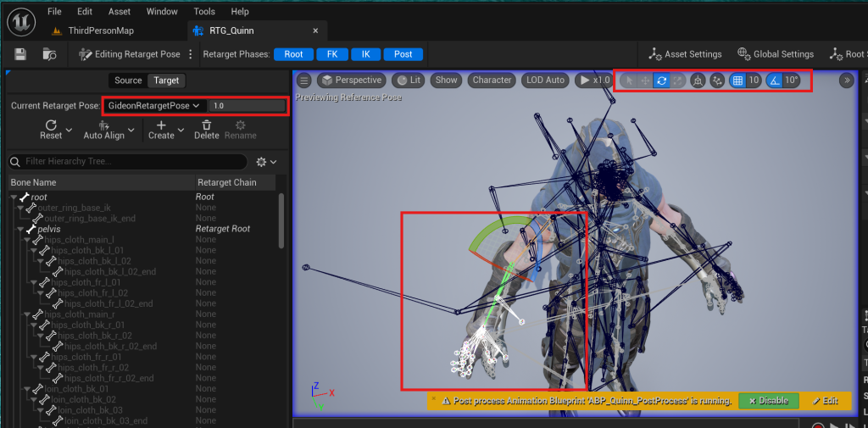The width and height of the screenshot is (868, 428).
Task: Expand the viewport toolbar overflow chevrons
Action: tap(847, 81)
